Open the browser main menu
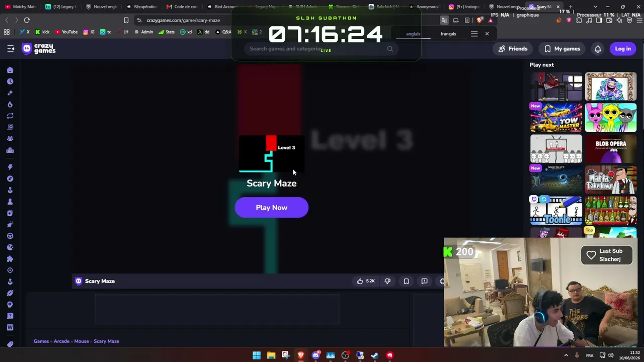This screenshot has width=644, height=362. [x=639, y=20]
